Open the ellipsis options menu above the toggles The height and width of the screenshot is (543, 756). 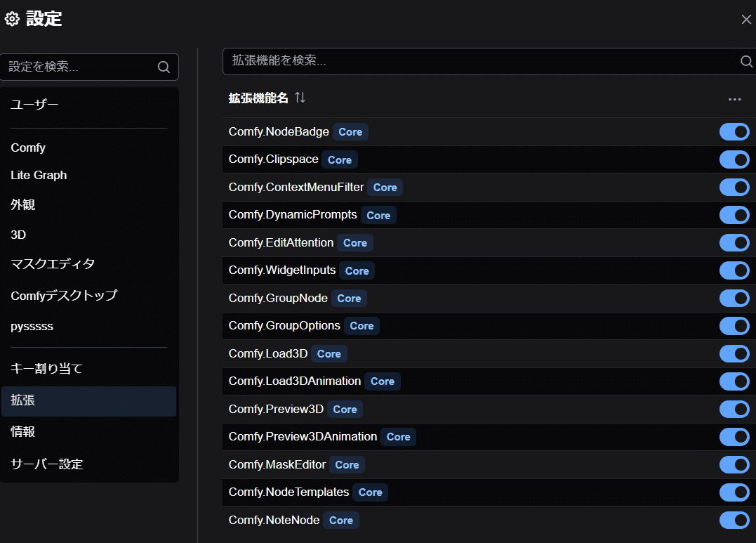(x=734, y=100)
